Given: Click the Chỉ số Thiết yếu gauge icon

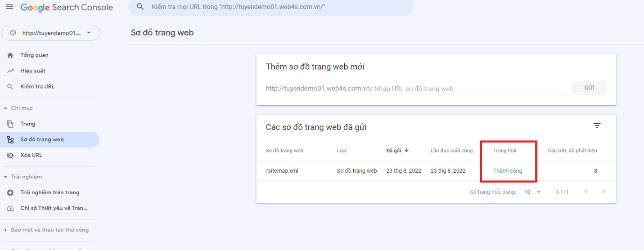Looking at the screenshot, I should tap(10, 209).
